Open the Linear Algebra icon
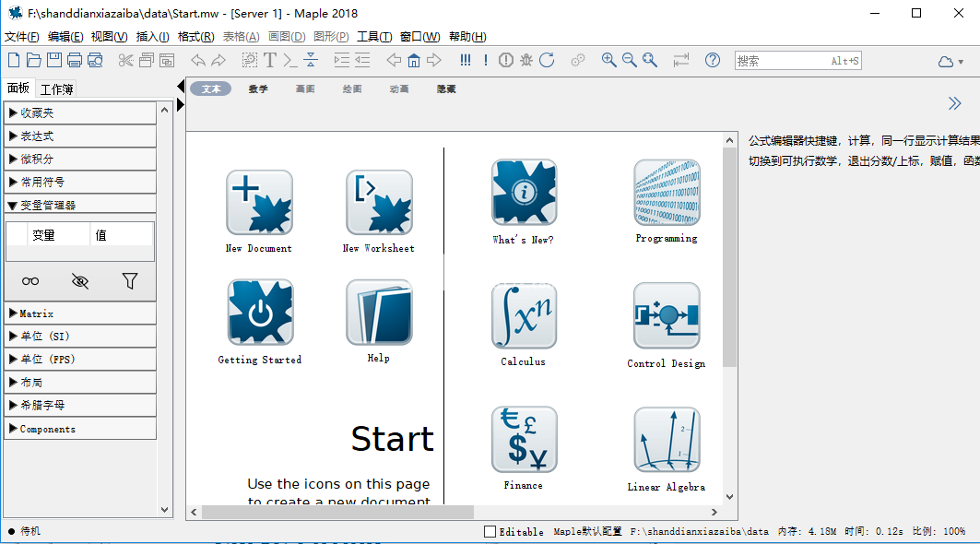 (x=667, y=440)
